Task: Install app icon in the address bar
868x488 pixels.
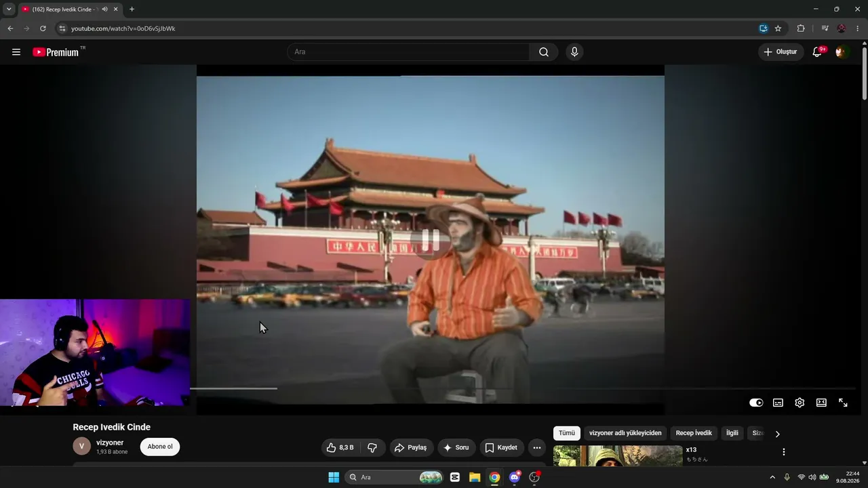Action: 763,28
